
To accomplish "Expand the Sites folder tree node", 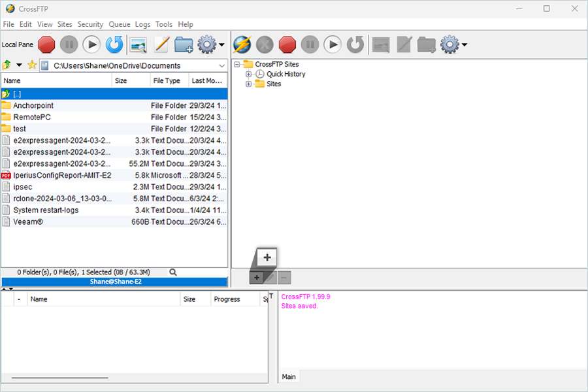I will tap(249, 84).
